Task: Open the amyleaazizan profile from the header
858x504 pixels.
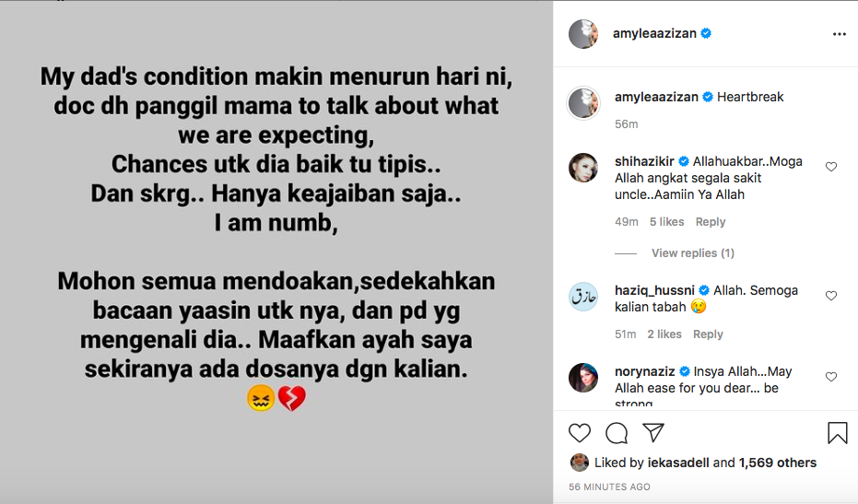Action: pyautogui.click(x=654, y=33)
